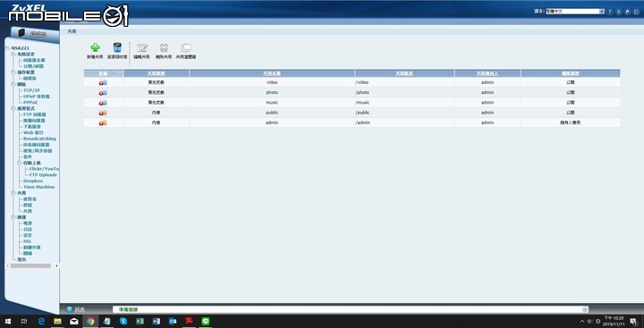
Task: Open Flickr/YouTube auto upload
Action: click(x=44, y=169)
